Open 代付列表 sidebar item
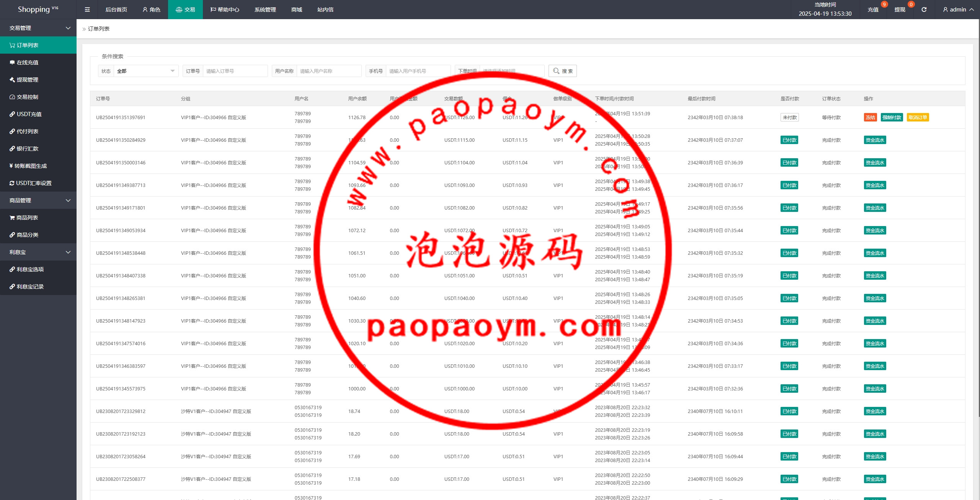 [38, 131]
